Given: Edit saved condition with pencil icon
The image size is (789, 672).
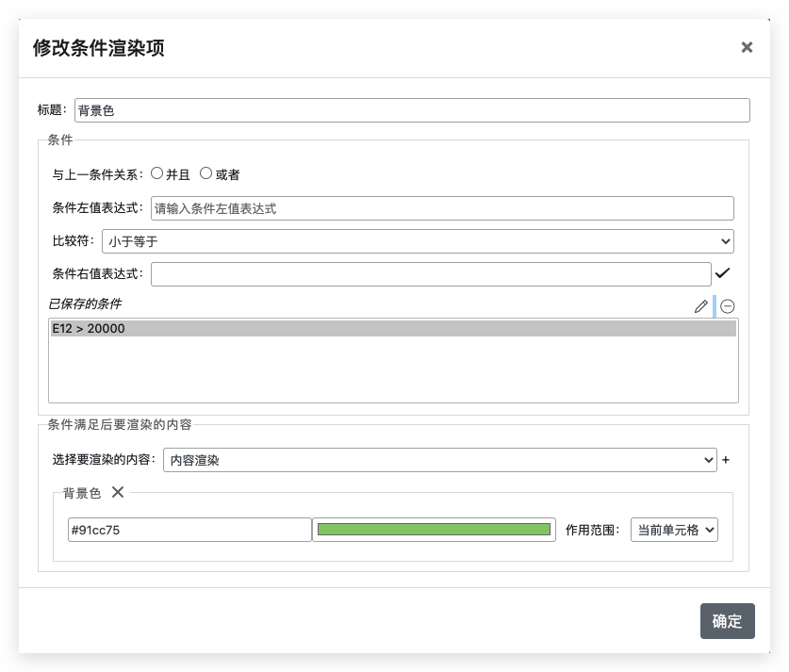Looking at the screenshot, I should click(x=701, y=306).
